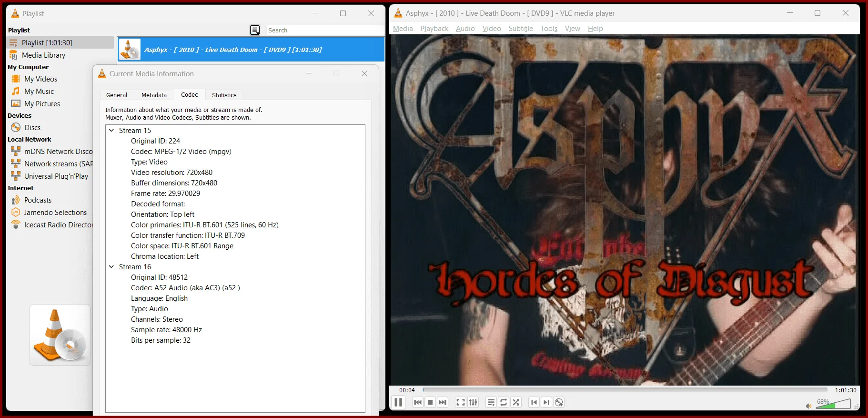This screenshot has height=418, width=868.
Task: Toggle loop repeat mode
Action: pos(504,402)
